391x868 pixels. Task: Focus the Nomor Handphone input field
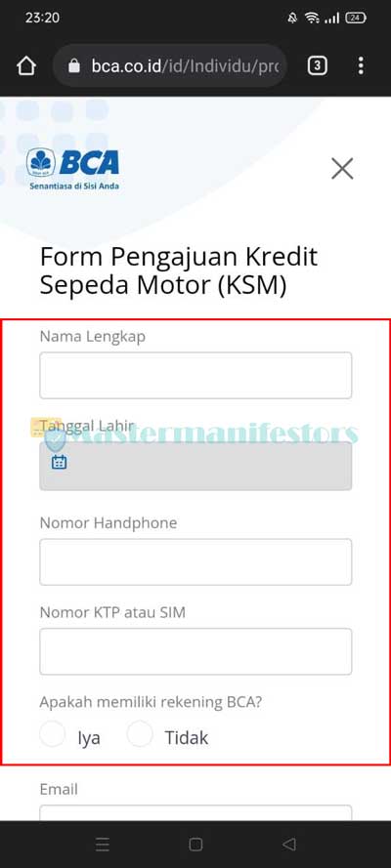(x=195, y=561)
